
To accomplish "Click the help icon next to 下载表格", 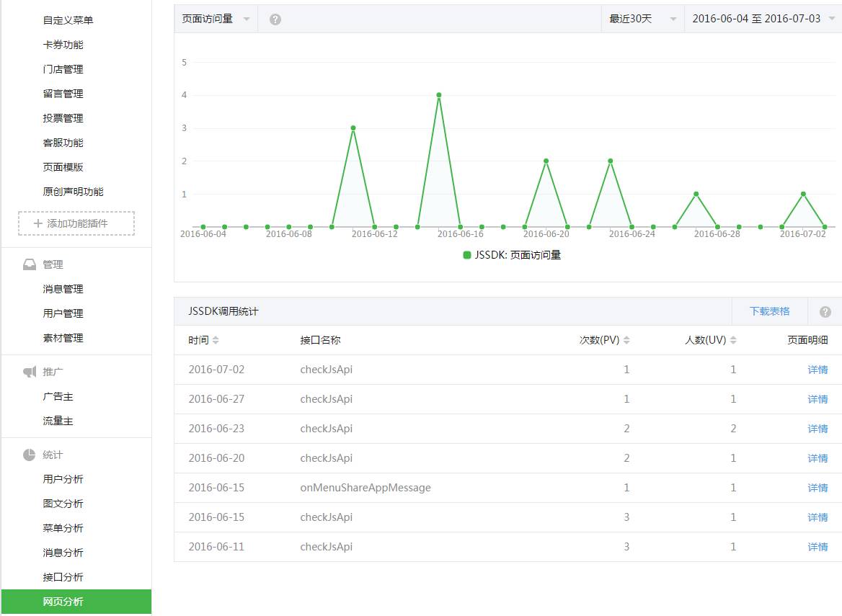I will pos(825,312).
